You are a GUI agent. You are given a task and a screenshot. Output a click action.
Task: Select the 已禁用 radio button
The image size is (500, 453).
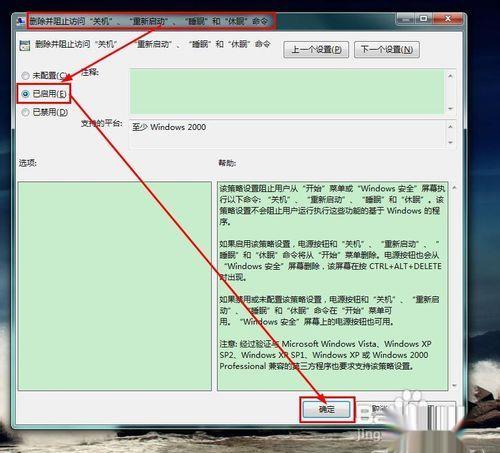coord(25,112)
